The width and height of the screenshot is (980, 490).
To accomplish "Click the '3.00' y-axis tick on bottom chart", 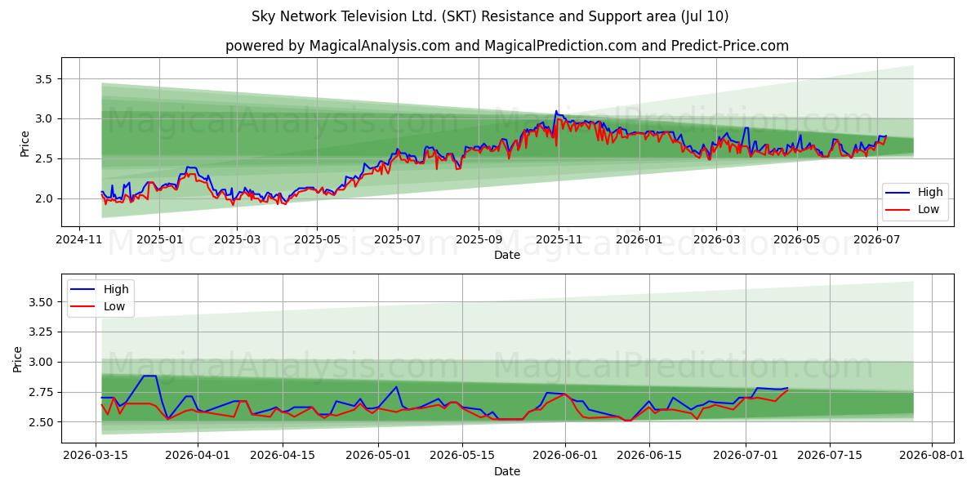I will click(x=39, y=363).
